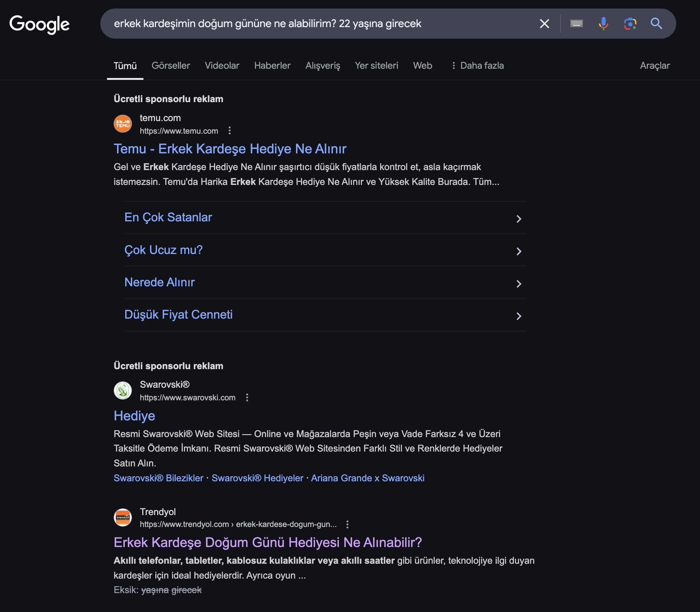Switch to the Görseller tab
The width and height of the screenshot is (700, 612).
[x=171, y=66]
